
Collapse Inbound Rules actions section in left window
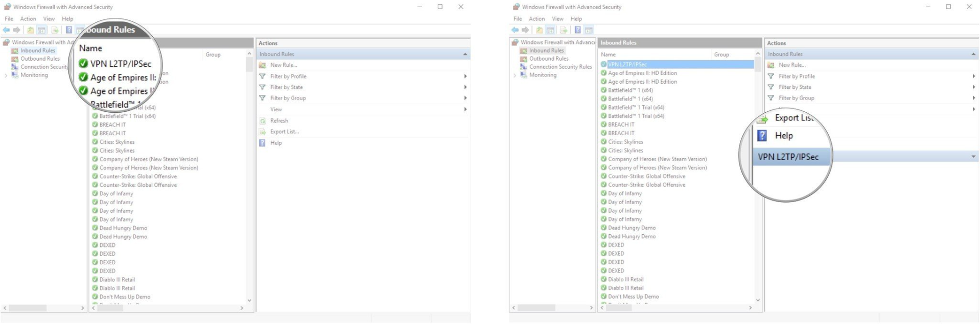465,54
